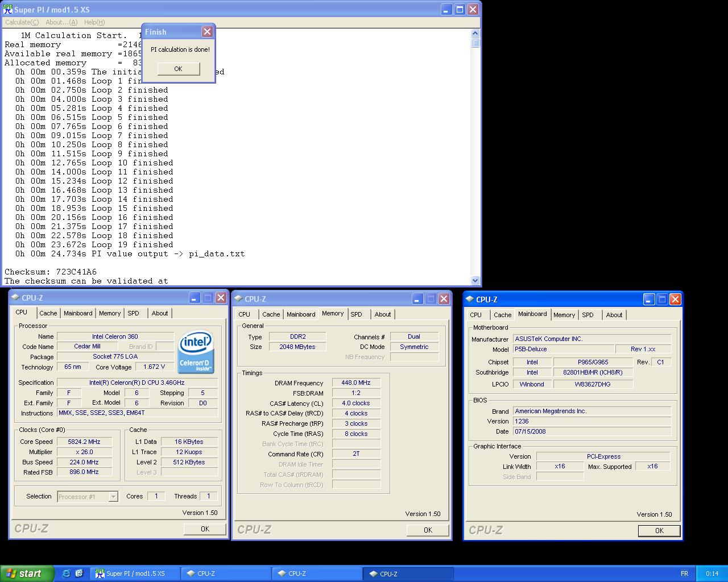Screen dimensions: 728x582
Task: Select Cache tab in left CPU-Z window
Action: (48, 313)
